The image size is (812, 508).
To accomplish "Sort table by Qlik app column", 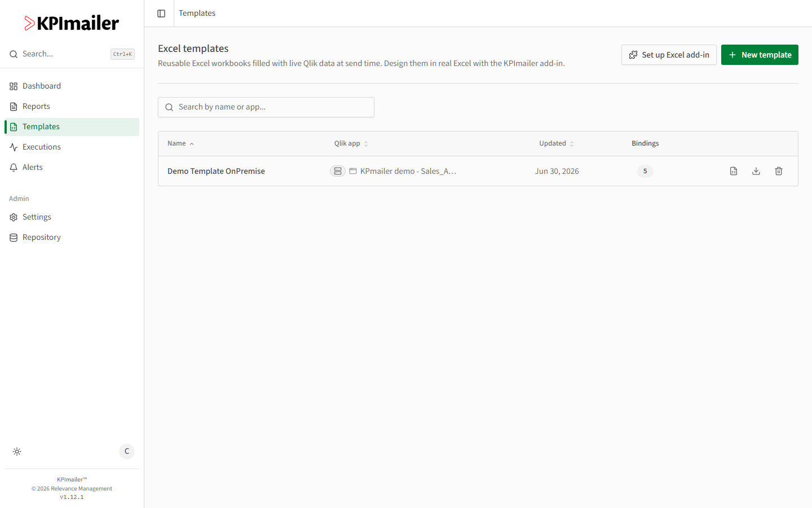I will point(351,143).
